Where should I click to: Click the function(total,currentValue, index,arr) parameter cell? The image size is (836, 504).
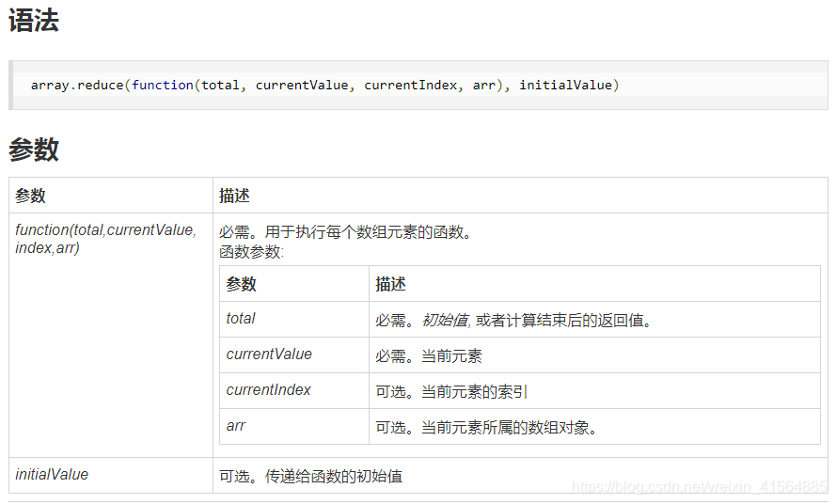pos(111,335)
